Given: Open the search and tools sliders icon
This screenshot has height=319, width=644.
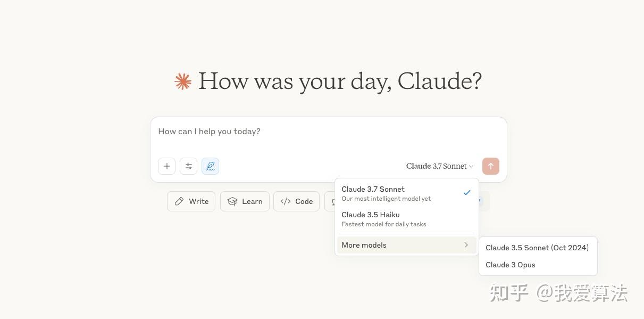Looking at the screenshot, I should [188, 166].
